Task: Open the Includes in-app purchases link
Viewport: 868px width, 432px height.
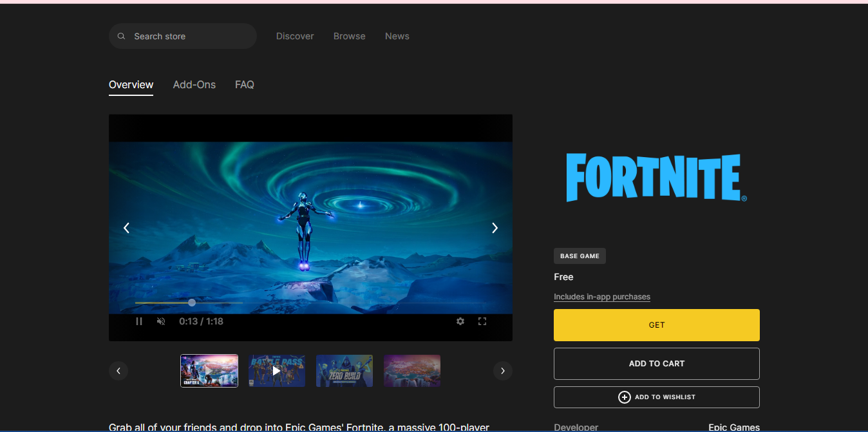Action: [601, 296]
